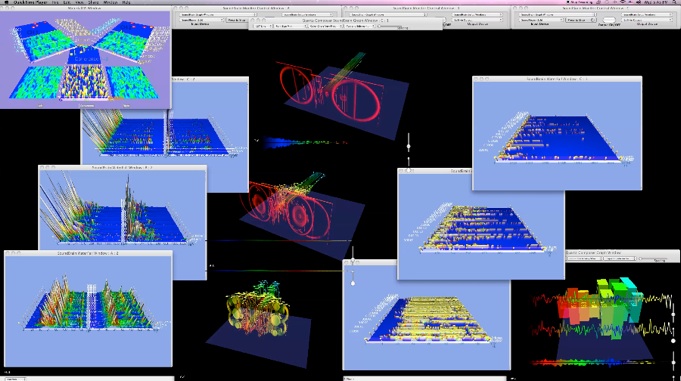
Task: Click top vertical slider knob beside colored bar graph
Action: tap(674, 314)
